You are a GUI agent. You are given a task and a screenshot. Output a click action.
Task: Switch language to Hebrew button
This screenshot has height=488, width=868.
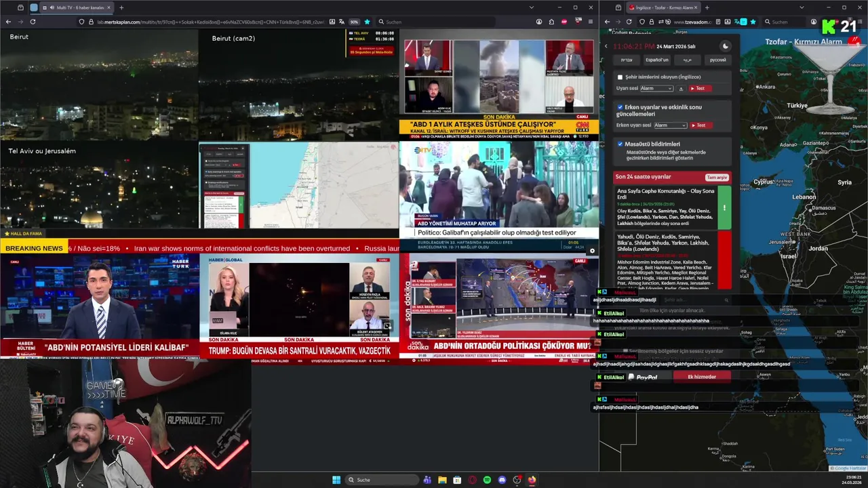point(626,60)
